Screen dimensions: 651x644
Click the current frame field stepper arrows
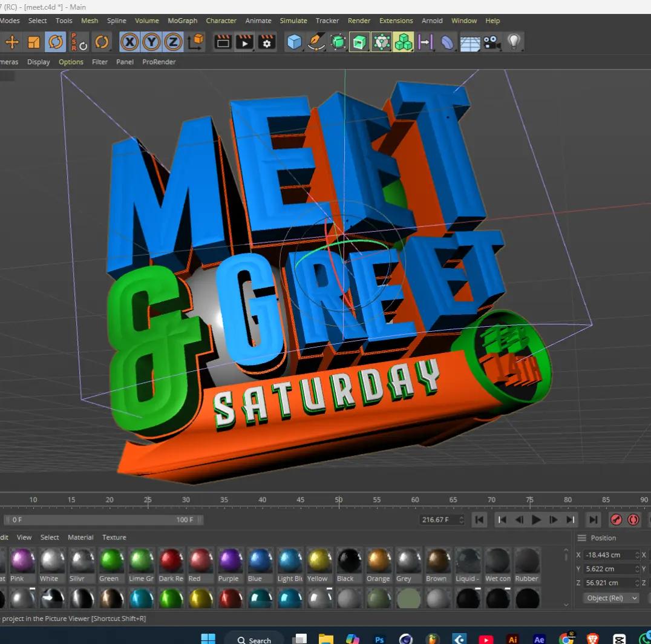point(461,519)
